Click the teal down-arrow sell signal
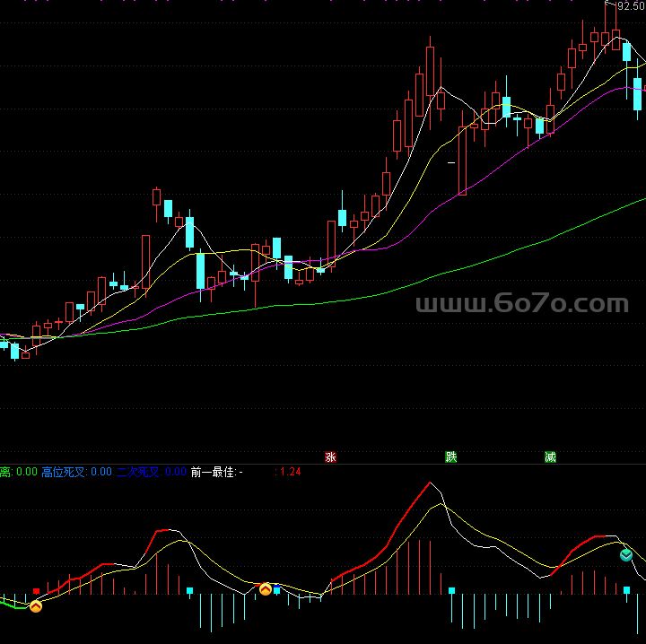This screenshot has width=646, height=644. pos(626,555)
